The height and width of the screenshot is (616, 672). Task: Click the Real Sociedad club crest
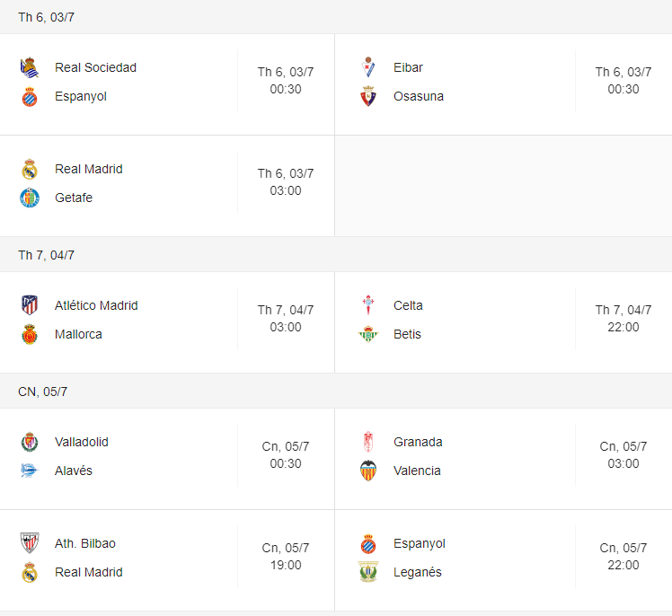point(30,67)
